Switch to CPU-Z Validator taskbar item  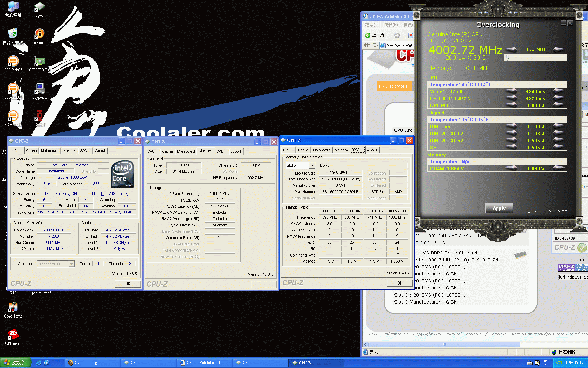204,363
